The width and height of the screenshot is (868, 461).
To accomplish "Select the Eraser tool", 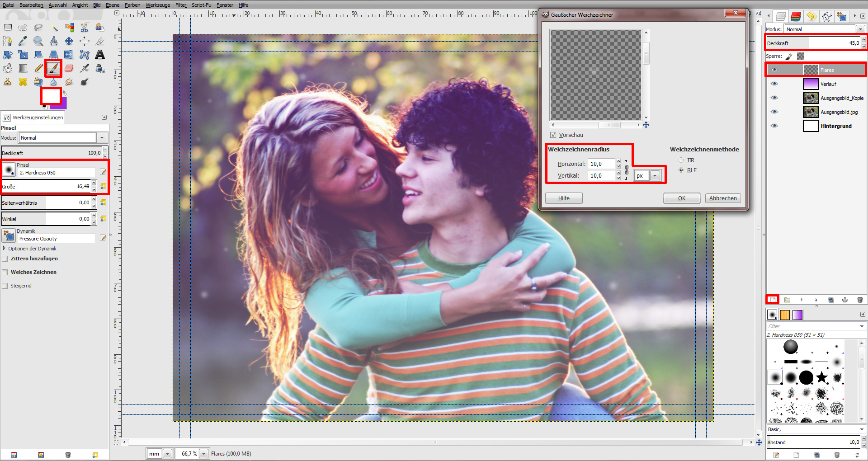I will coord(69,68).
